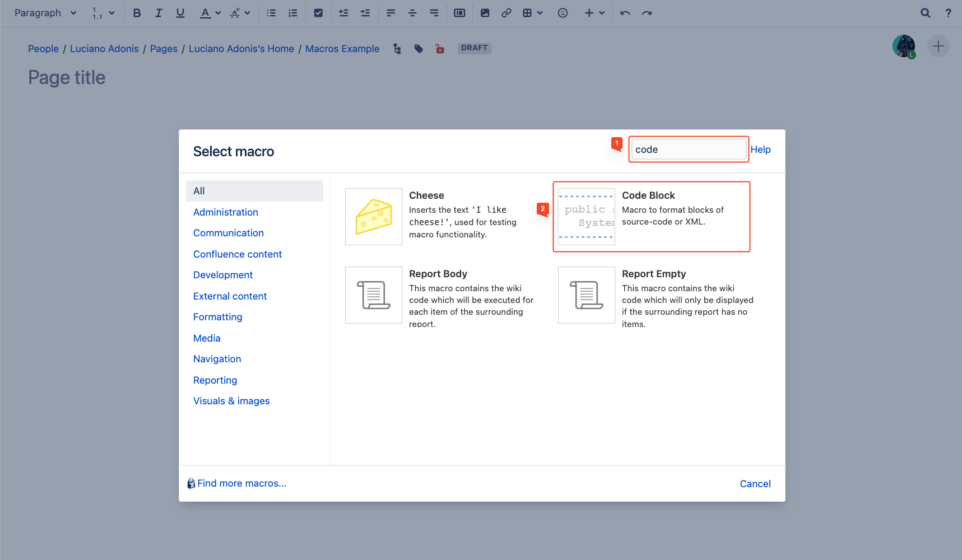Open page restrictions padlock icon
The image size is (962, 560).
(440, 49)
